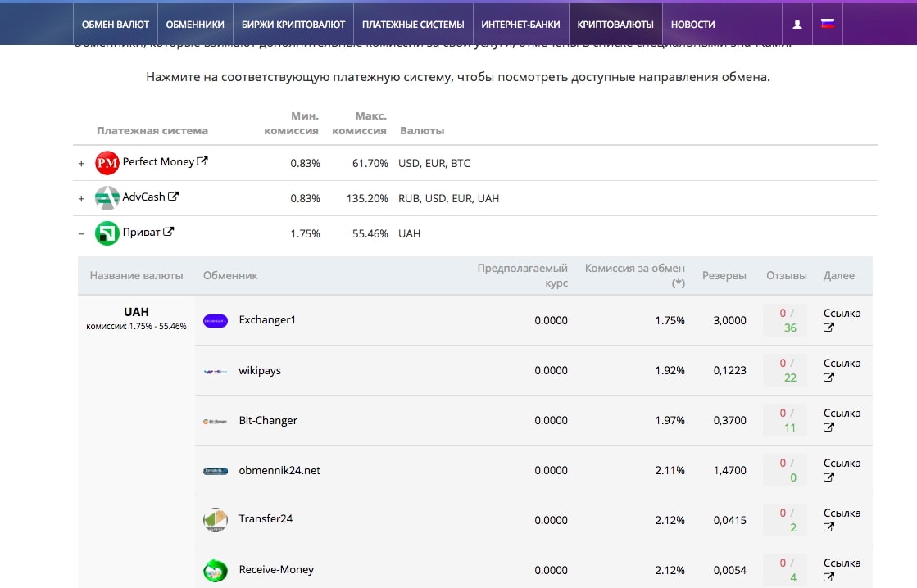Click the Bit-Changer logo

[x=216, y=421]
